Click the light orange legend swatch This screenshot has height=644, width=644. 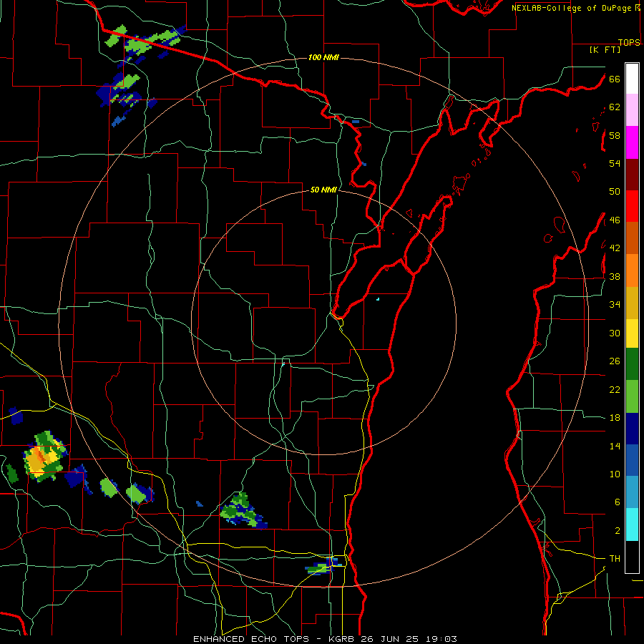632,270
